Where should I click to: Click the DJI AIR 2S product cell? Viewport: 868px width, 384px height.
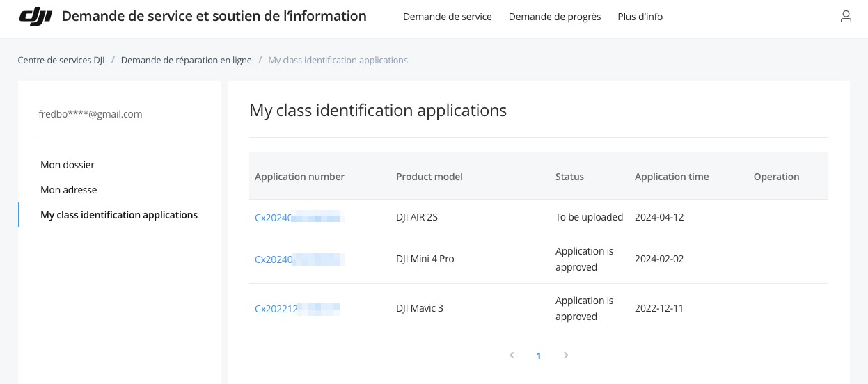[x=417, y=217]
